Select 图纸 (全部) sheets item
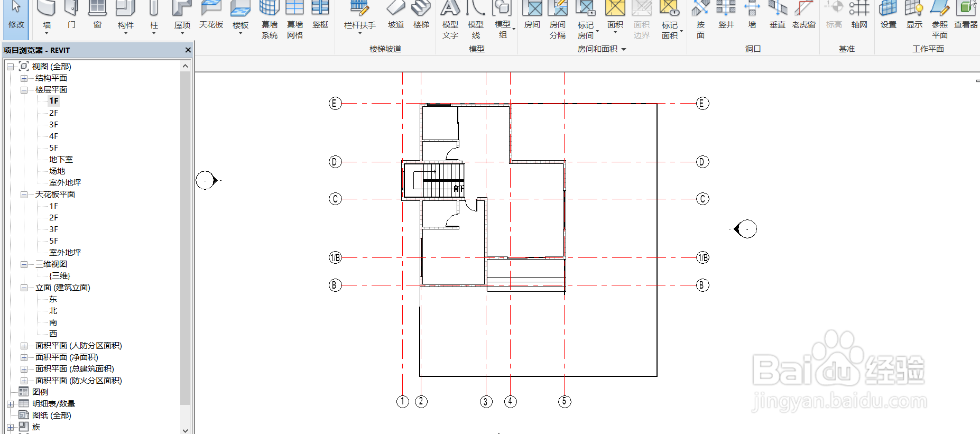The image size is (980, 434). pos(51,415)
